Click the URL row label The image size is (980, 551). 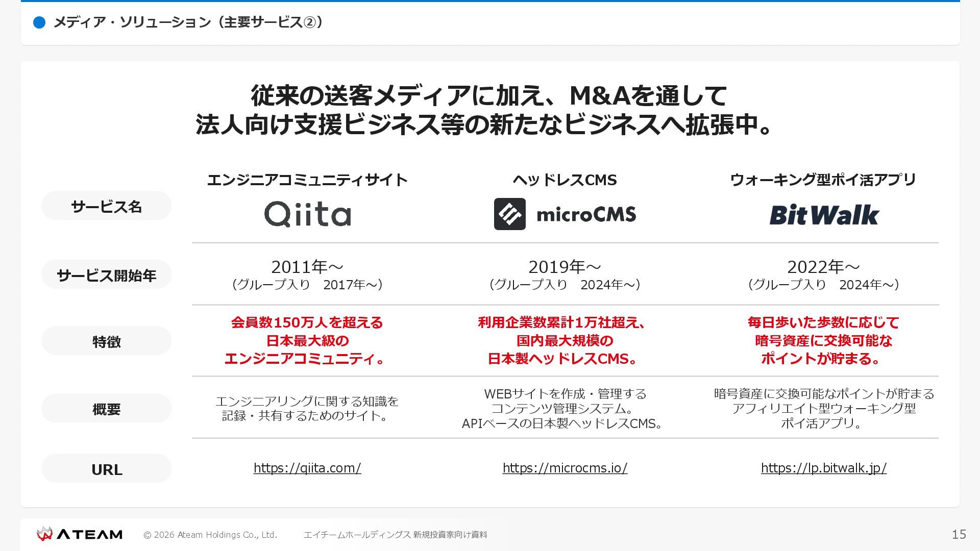[x=106, y=469]
